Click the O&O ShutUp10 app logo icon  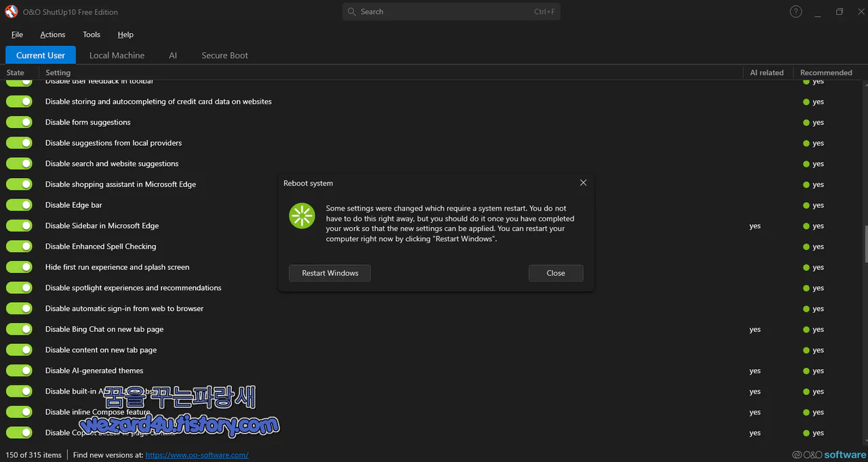11,12
